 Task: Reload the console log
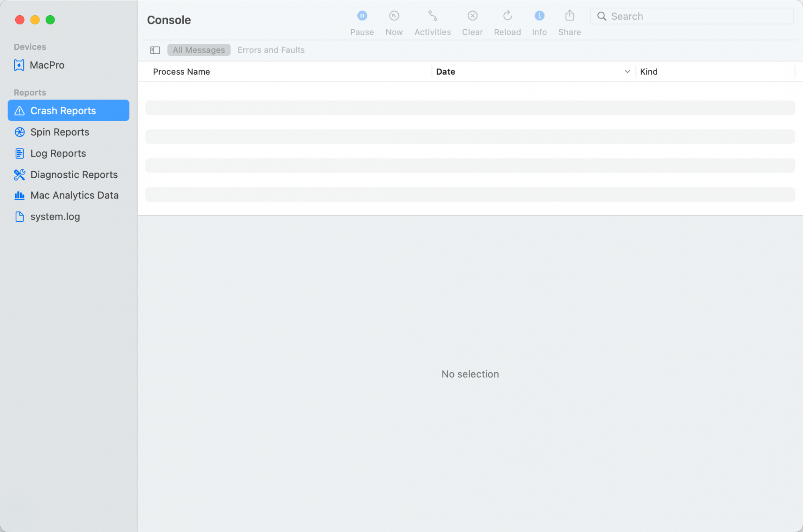pos(507,16)
